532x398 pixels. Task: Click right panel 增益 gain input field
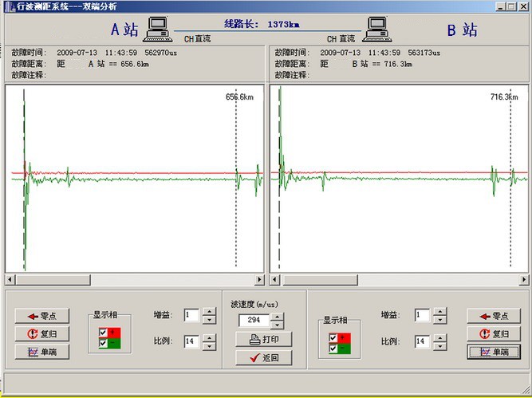click(423, 315)
